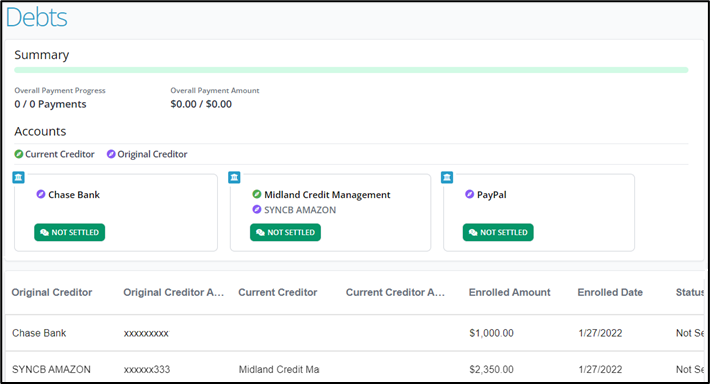This screenshot has width=710, height=384.
Task: Click the Accounts section heading
Action: [x=40, y=131]
